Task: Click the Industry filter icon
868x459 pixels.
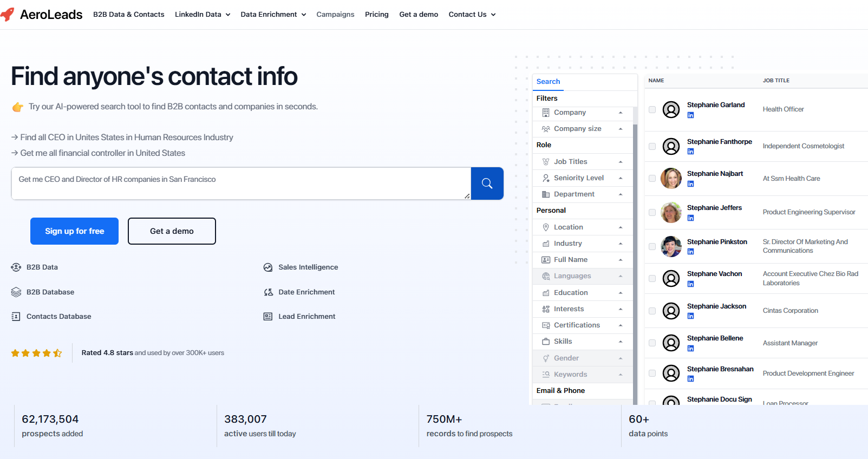Action: point(546,244)
